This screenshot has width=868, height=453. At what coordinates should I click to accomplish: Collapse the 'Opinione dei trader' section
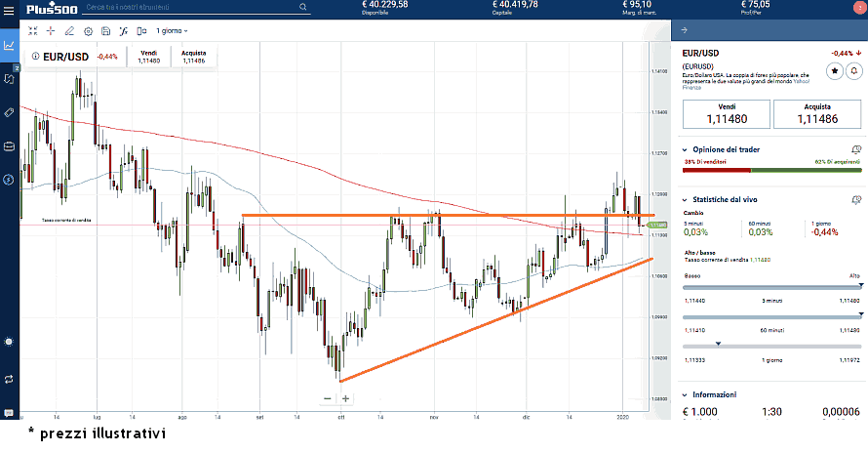pyautogui.click(x=687, y=149)
